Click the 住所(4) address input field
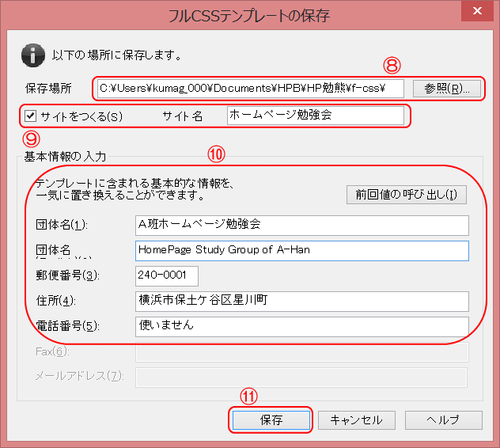The width and height of the screenshot is (500, 448). [x=302, y=302]
